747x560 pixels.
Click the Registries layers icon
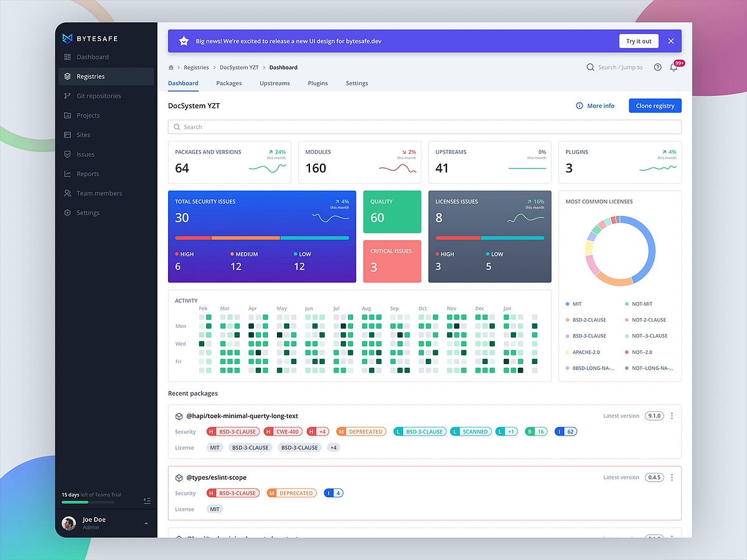pyautogui.click(x=68, y=76)
